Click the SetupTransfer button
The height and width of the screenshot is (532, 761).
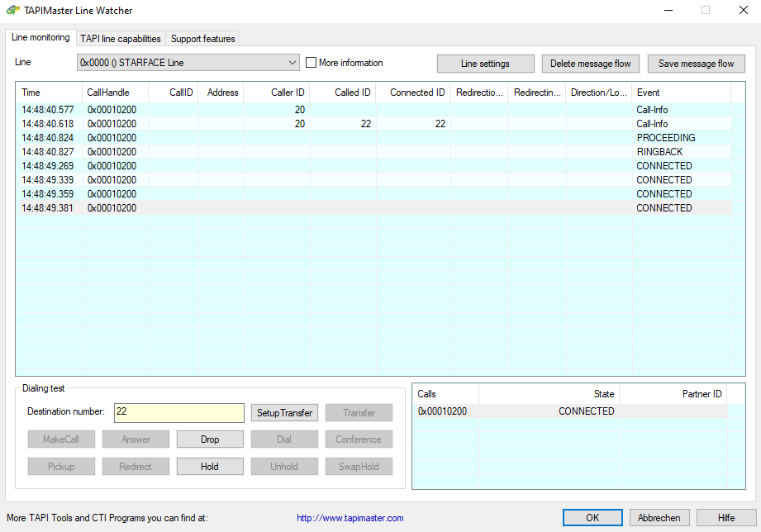(284, 412)
